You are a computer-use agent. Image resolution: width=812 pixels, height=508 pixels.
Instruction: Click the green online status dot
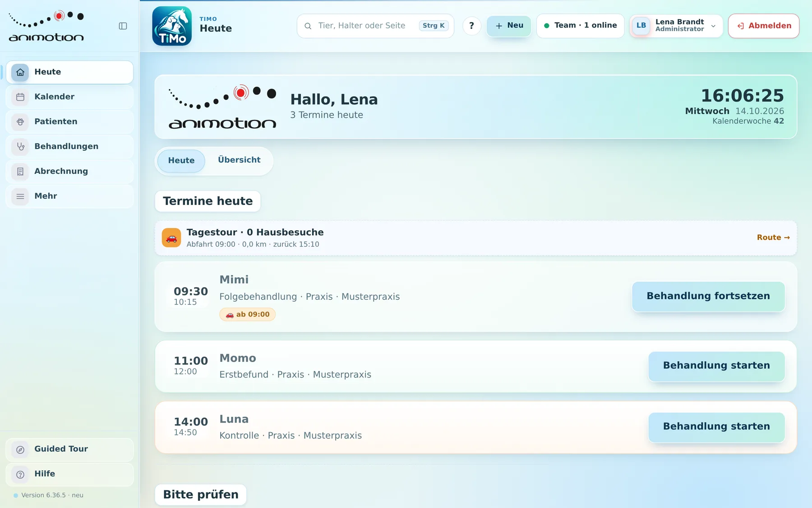click(547, 26)
